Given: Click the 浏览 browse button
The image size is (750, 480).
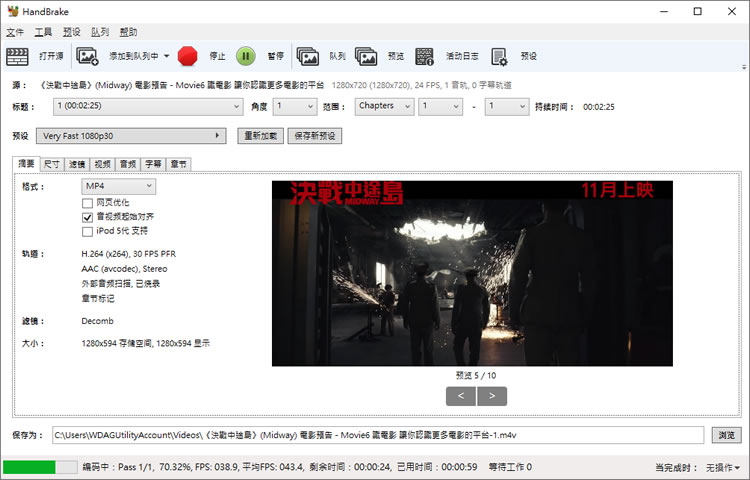Looking at the screenshot, I should click(727, 435).
